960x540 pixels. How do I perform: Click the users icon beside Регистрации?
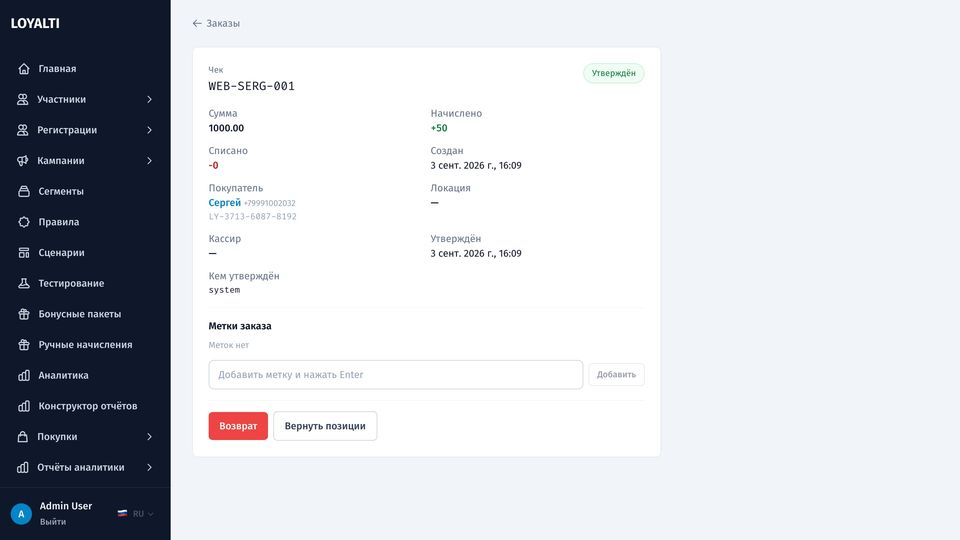[x=23, y=130]
